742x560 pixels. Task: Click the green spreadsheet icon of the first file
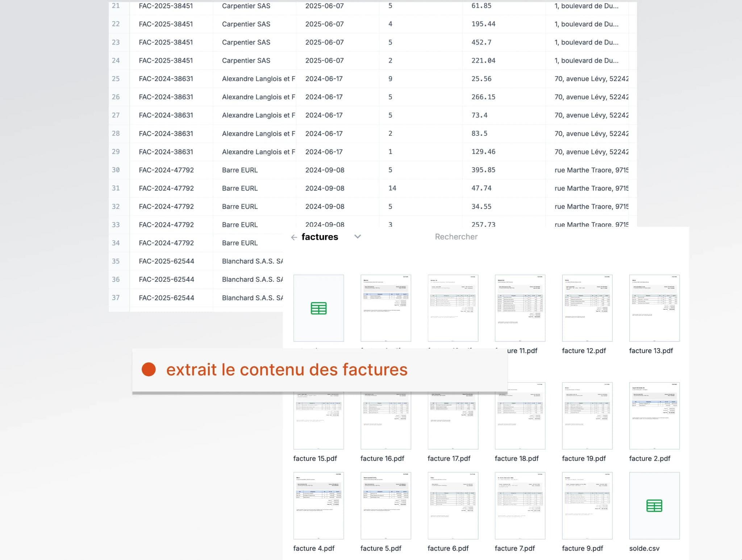[x=318, y=308]
